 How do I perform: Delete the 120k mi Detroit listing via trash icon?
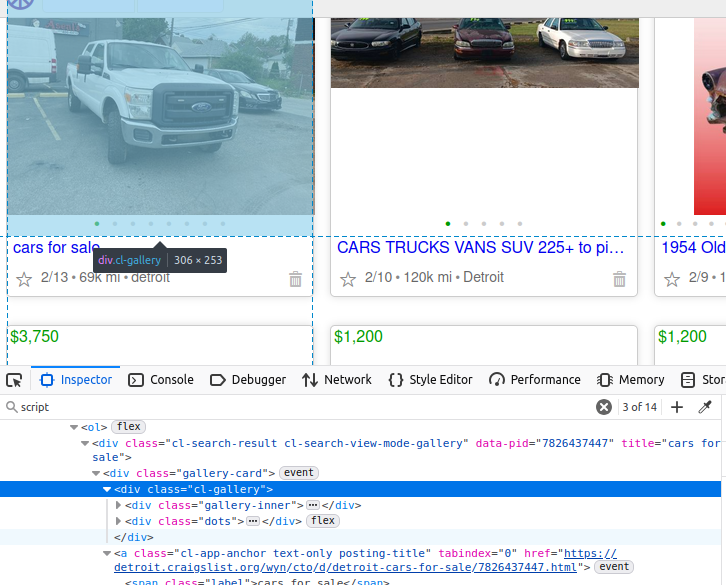[x=620, y=279]
